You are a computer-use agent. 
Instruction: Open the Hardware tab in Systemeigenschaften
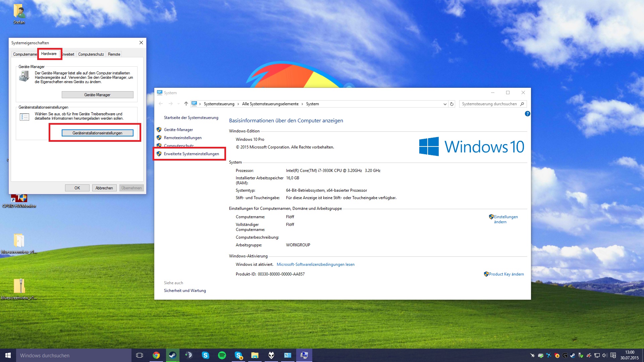pyautogui.click(x=49, y=54)
